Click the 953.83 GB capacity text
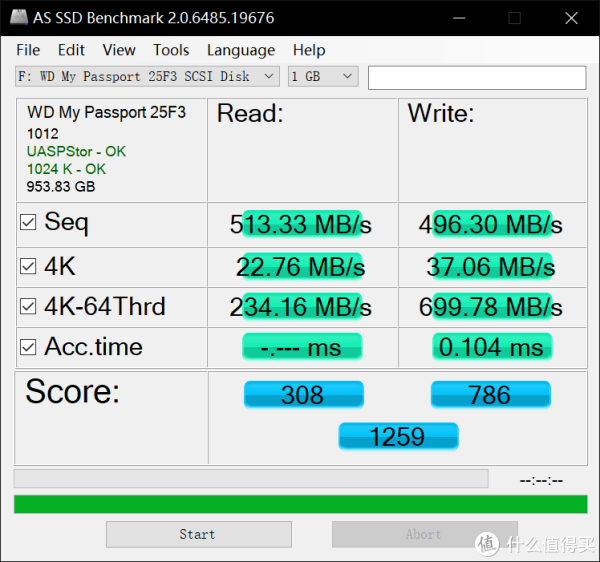Screen dimensions: 600x562 point(61,187)
